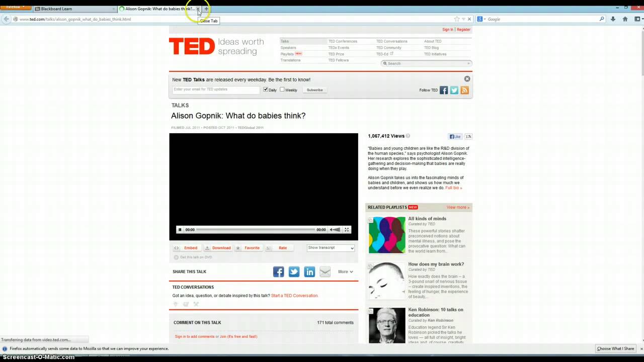
Task: Click the Register link
Action: click(x=463, y=30)
